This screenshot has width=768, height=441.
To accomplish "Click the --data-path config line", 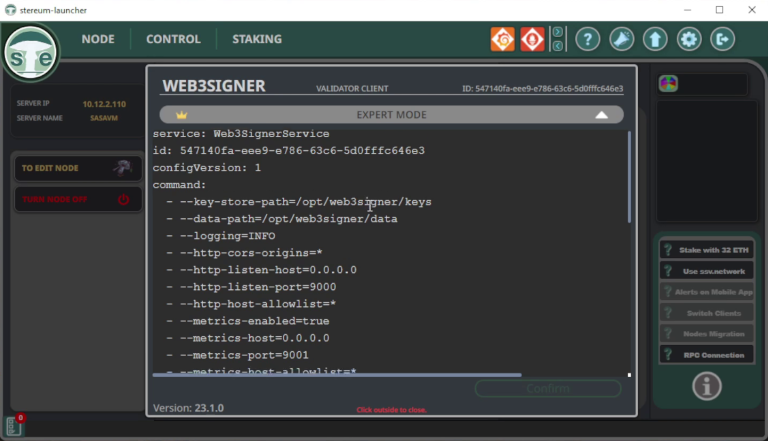I will pyautogui.click(x=282, y=219).
